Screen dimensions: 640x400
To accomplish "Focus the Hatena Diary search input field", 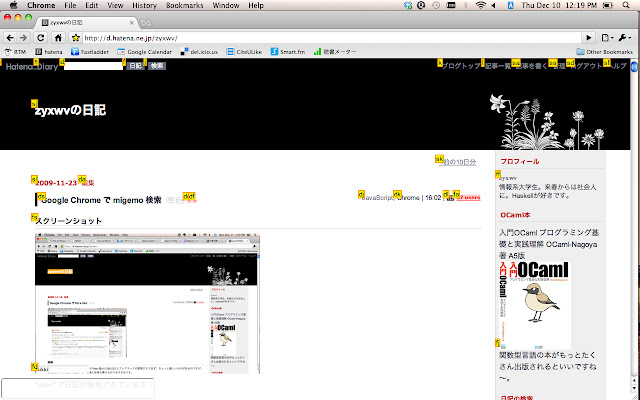I will (x=93, y=66).
